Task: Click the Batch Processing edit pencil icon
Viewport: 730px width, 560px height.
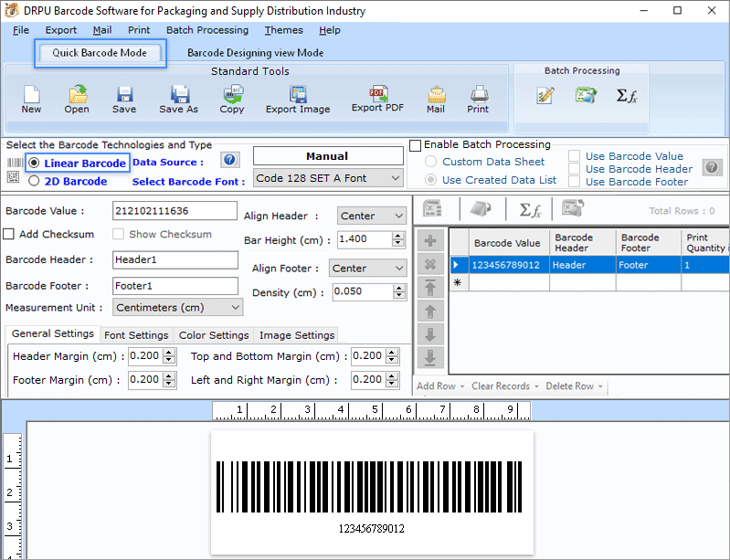Action: tap(545, 95)
